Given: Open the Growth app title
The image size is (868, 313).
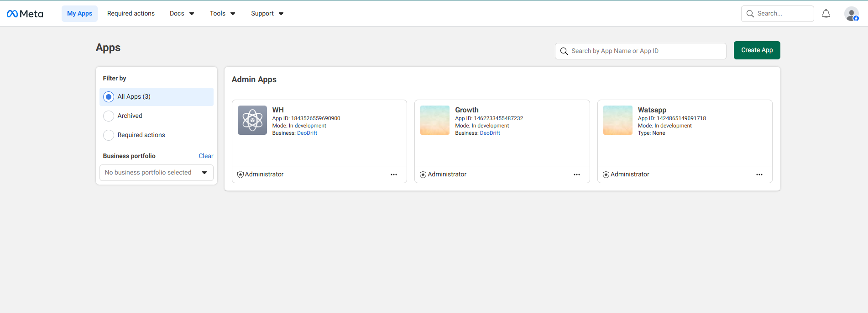Looking at the screenshot, I should coord(467,110).
